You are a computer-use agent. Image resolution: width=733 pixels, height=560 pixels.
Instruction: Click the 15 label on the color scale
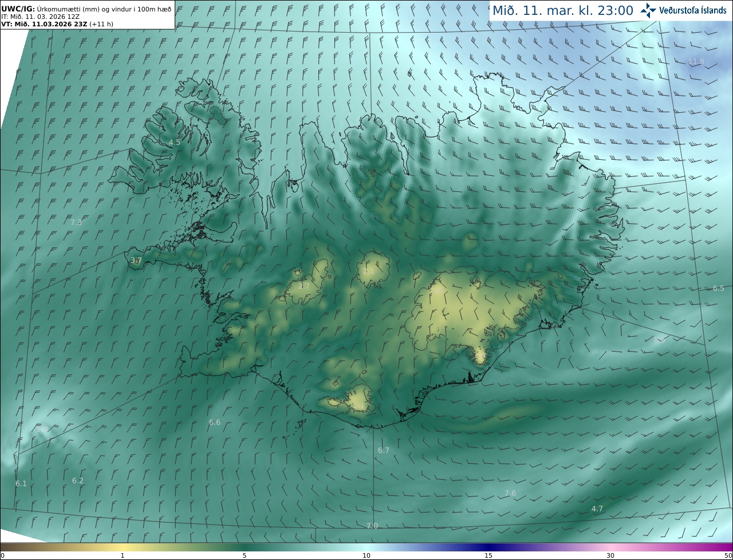click(488, 555)
